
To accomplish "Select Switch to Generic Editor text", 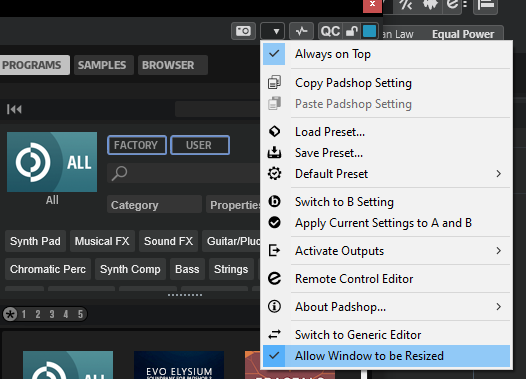I will (358, 335).
